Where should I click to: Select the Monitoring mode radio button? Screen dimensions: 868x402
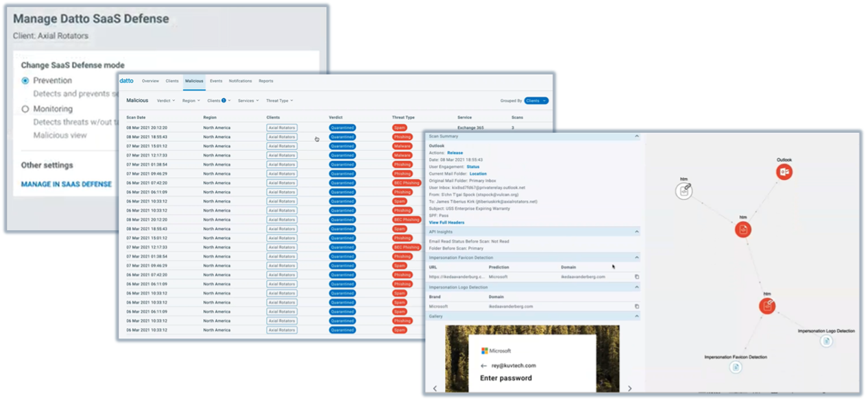tap(25, 109)
